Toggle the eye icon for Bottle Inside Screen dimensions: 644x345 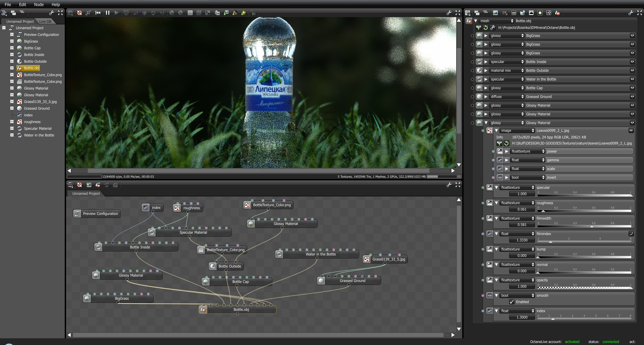(x=632, y=62)
